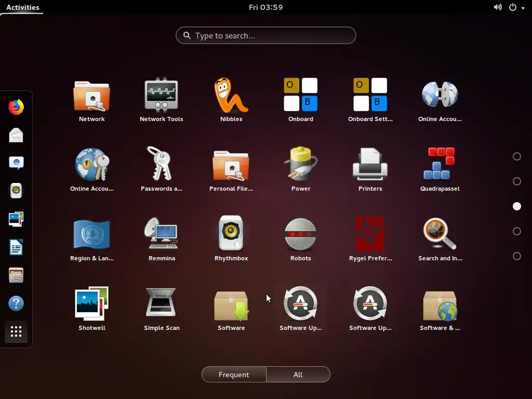Open Personal File Sharing
Screen dimensions: 532x399
pos(231,170)
